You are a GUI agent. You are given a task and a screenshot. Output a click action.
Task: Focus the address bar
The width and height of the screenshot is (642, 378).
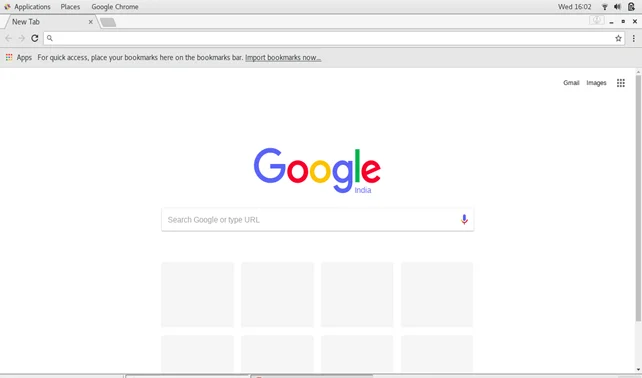[x=334, y=38]
